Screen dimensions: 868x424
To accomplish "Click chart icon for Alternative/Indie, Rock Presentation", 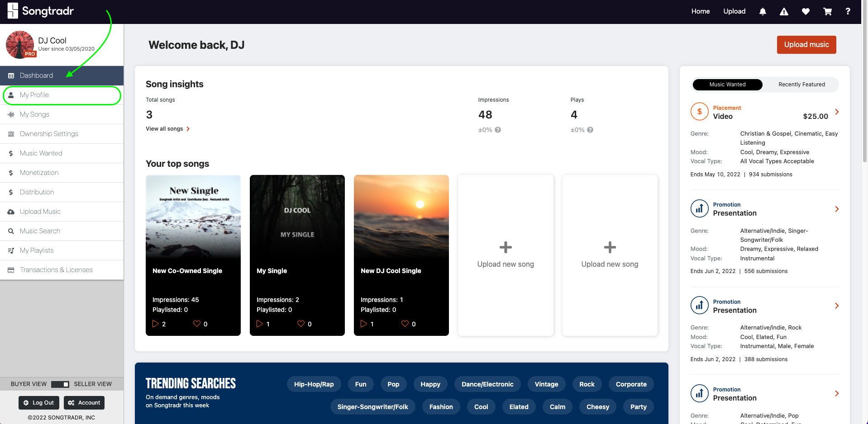I will (699, 306).
